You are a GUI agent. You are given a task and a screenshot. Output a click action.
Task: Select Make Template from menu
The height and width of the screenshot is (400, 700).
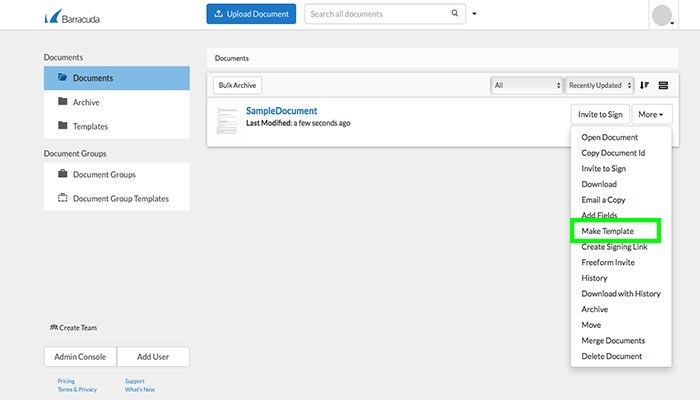(x=608, y=231)
